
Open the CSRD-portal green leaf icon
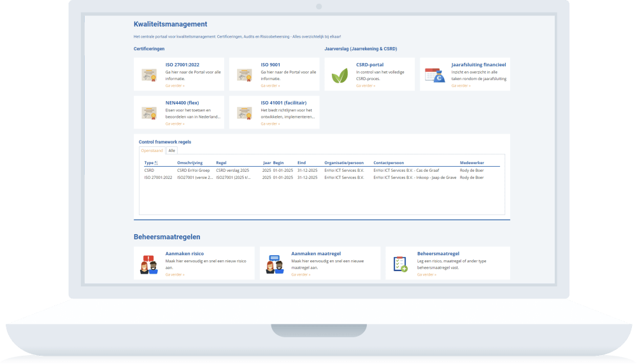click(340, 76)
